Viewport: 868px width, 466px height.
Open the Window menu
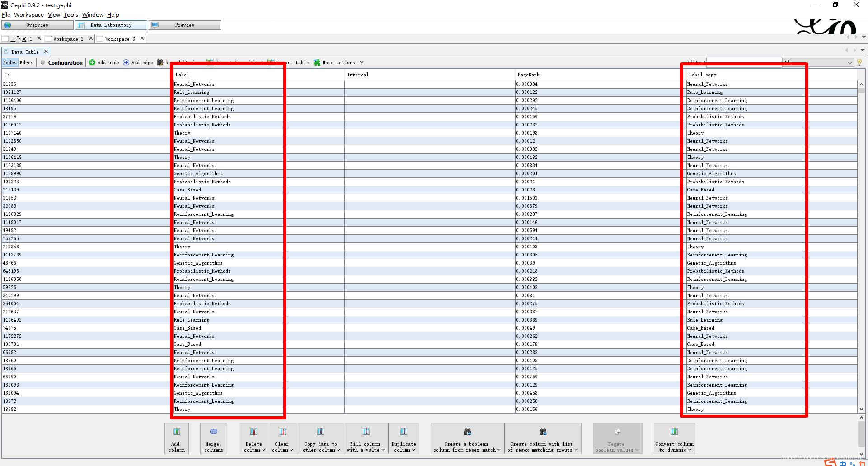tap(93, 15)
